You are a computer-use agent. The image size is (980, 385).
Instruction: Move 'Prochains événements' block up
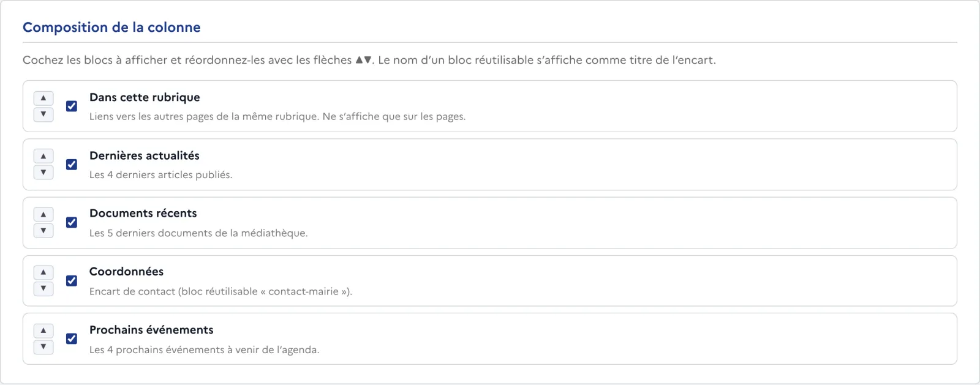tap(43, 331)
